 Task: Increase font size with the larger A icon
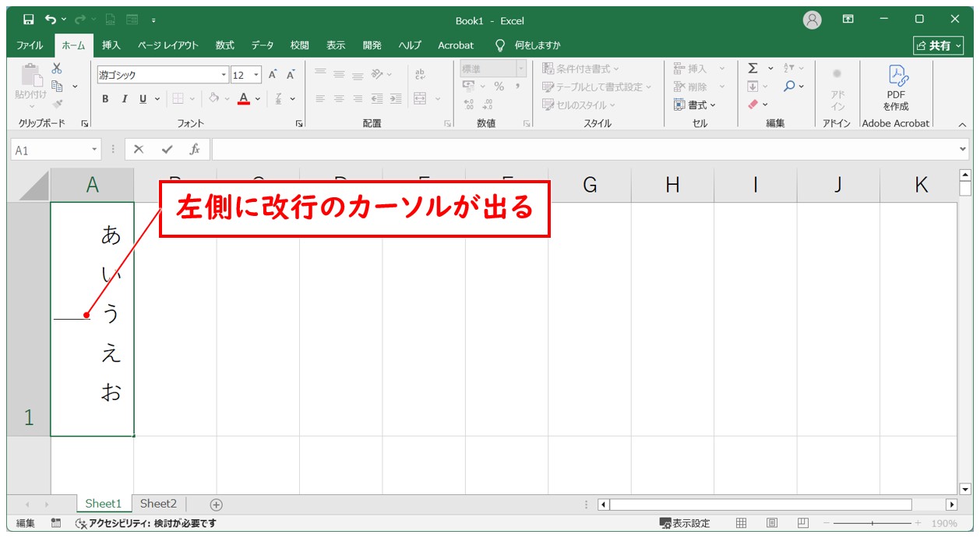pyautogui.click(x=273, y=75)
